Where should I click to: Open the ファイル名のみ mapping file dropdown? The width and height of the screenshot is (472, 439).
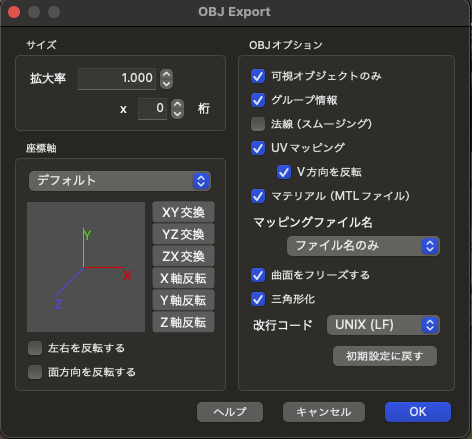tap(363, 246)
